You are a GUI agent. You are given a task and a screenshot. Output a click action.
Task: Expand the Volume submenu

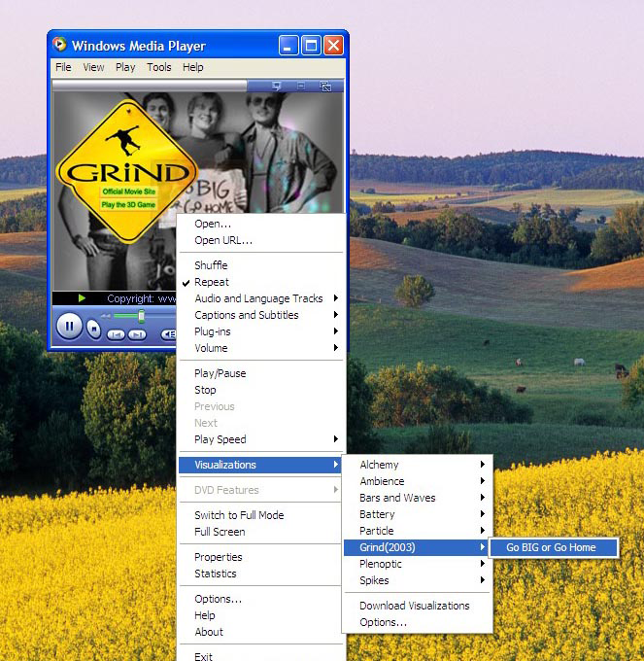[260, 348]
